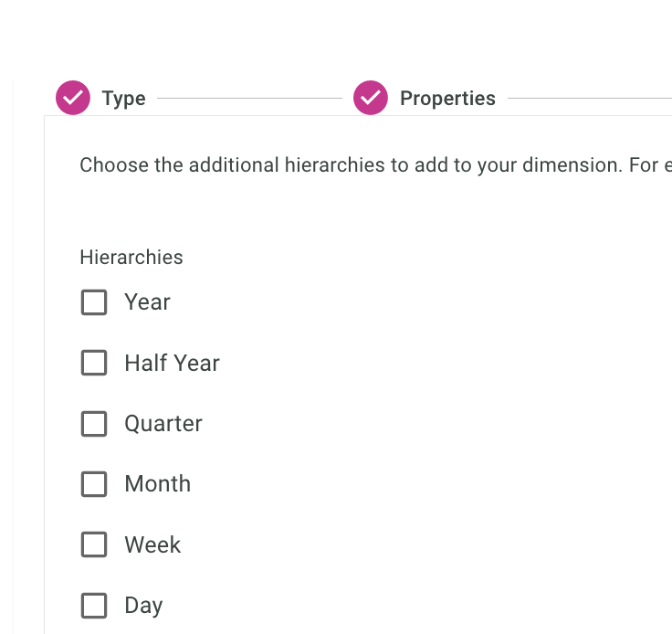The width and height of the screenshot is (672, 634).
Task: Click the 'Week' label text
Action: pos(152,544)
